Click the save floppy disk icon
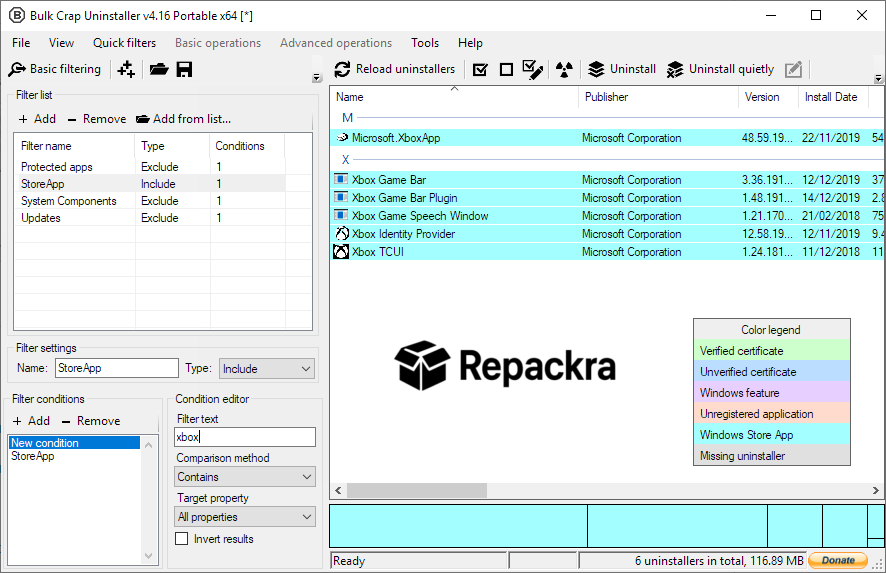This screenshot has height=573, width=886. coord(184,69)
